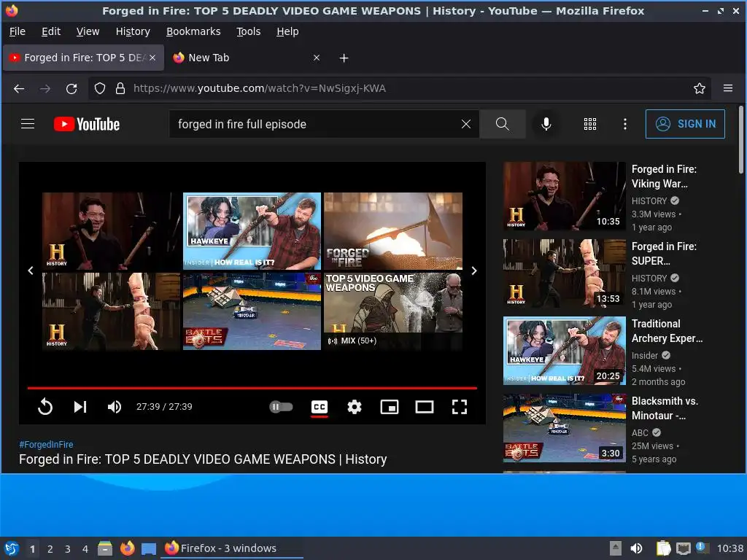The image size is (747, 560).
Task: Go back in browser history
Action: click(x=19, y=88)
